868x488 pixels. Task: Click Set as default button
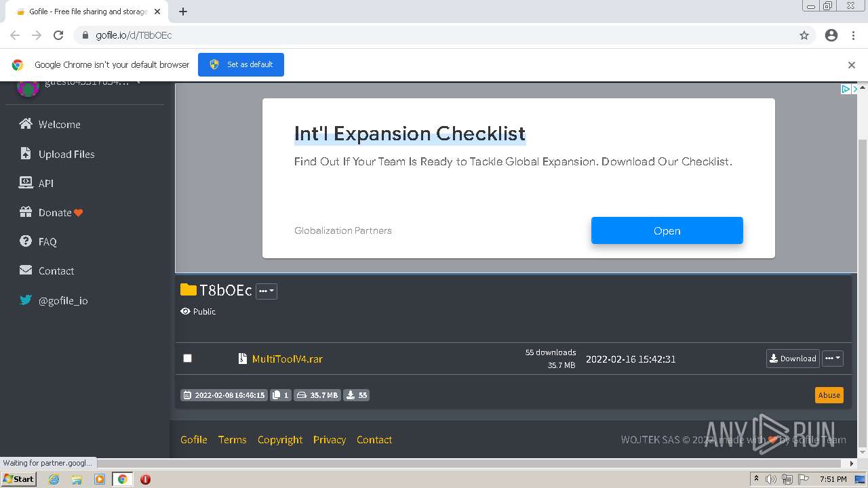coord(241,64)
